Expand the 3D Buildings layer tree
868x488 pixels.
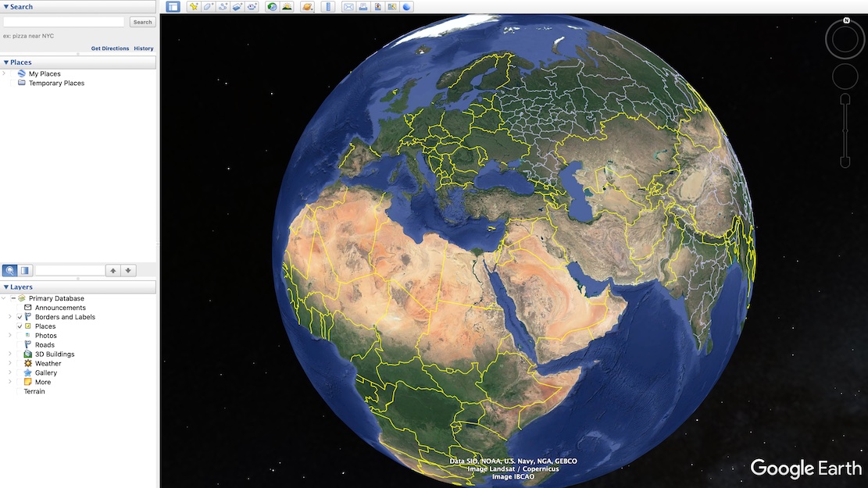point(10,354)
